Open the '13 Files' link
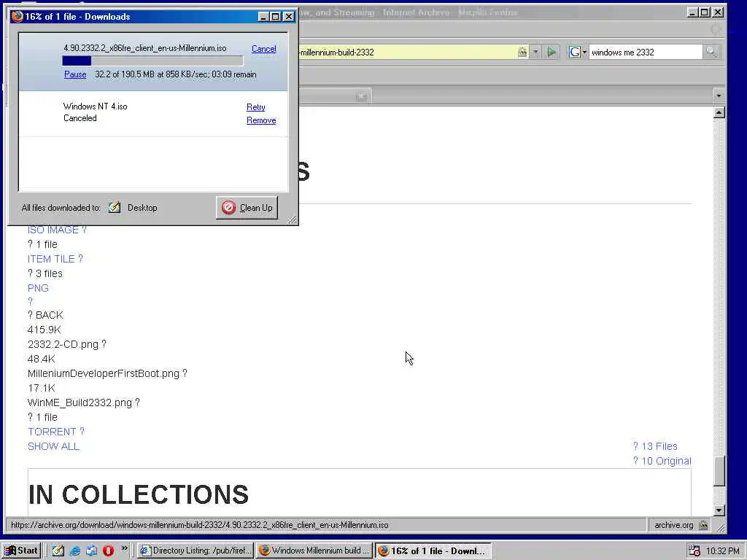This screenshot has width=747, height=560. (655, 446)
